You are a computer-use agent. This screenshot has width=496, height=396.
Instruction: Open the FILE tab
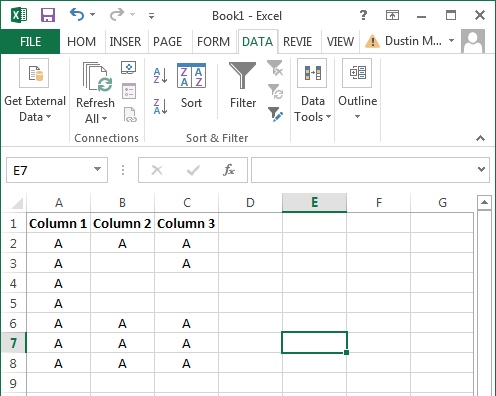30,42
